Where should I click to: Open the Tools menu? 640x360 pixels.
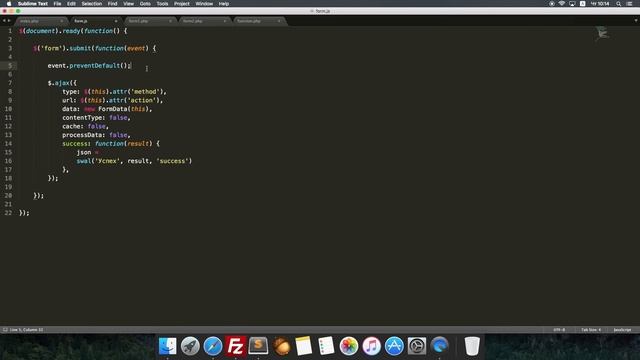[x=162, y=4]
